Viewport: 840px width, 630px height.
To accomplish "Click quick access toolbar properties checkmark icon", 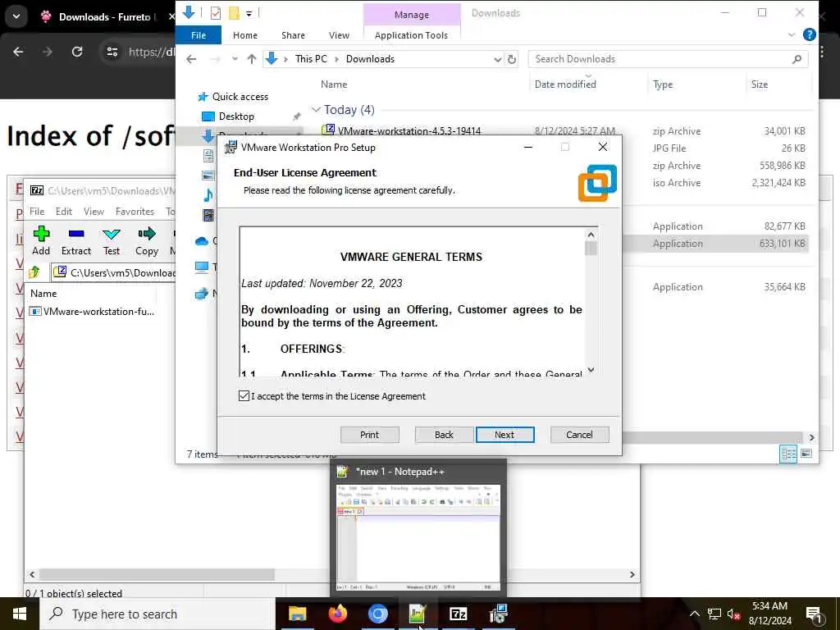I will tap(216, 13).
